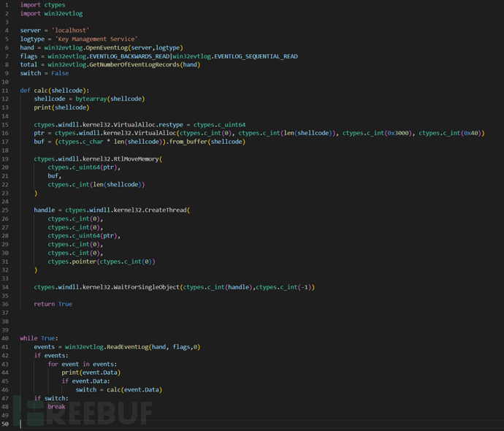This screenshot has height=431, width=504.
Task: Click 'ctypes.c_int(len(shellcode))' on line 22
Action: pos(96,185)
